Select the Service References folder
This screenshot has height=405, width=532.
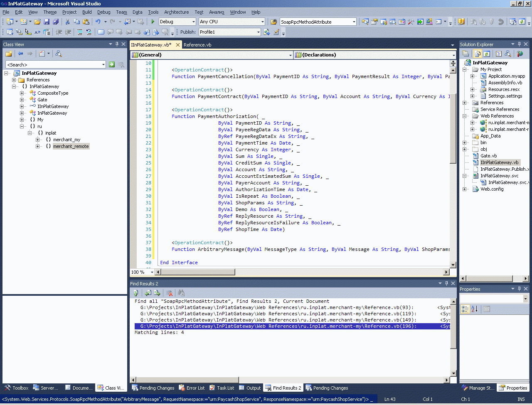500,109
